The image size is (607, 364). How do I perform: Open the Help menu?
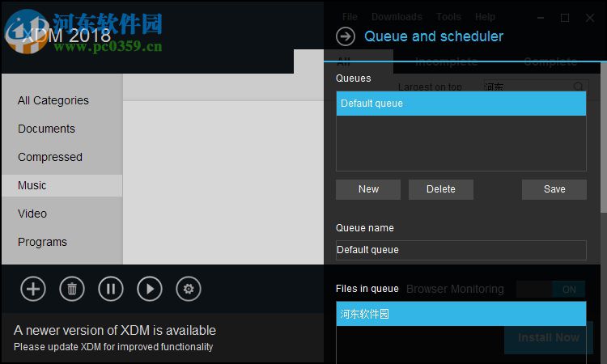(x=485, y=17)
